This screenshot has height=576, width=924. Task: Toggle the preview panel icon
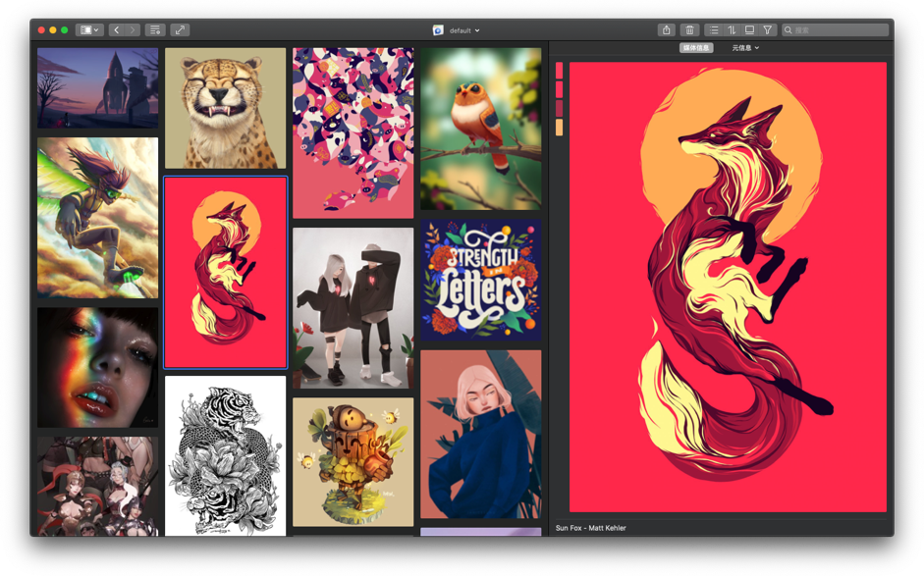749,30
